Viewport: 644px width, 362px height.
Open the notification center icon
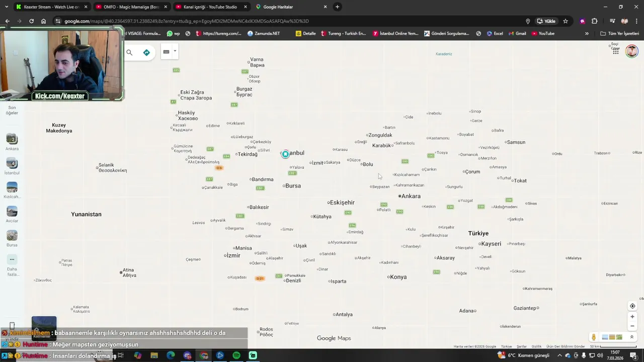pos(633,355)
